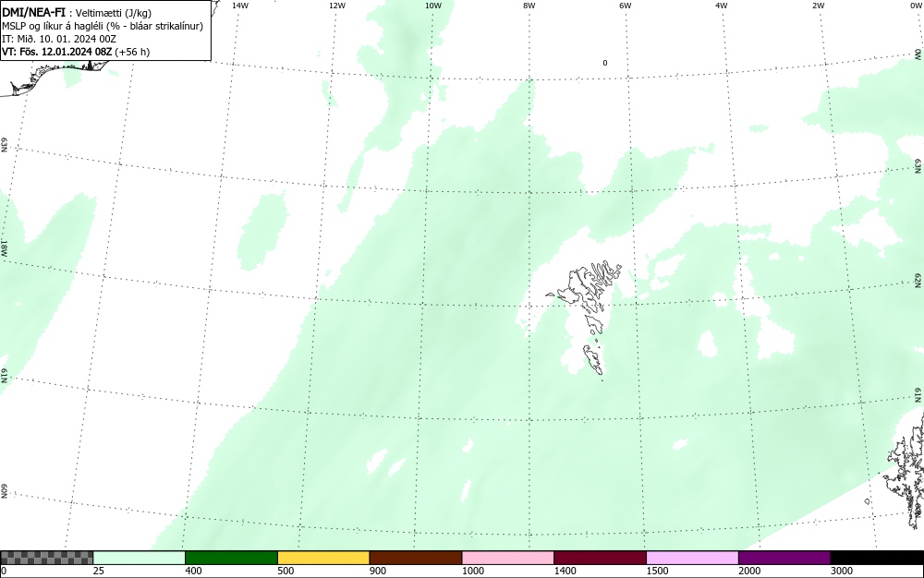Click the "4W" longitude label
Screen dimensions: 924x578
[722, 6]
